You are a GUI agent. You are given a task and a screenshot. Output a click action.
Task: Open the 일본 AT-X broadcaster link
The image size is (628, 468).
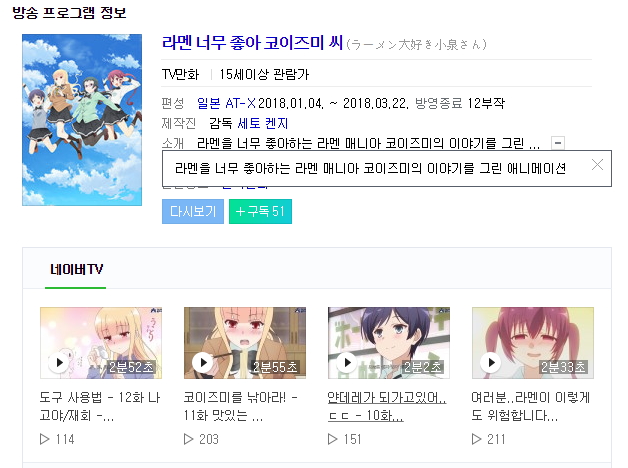226,103
